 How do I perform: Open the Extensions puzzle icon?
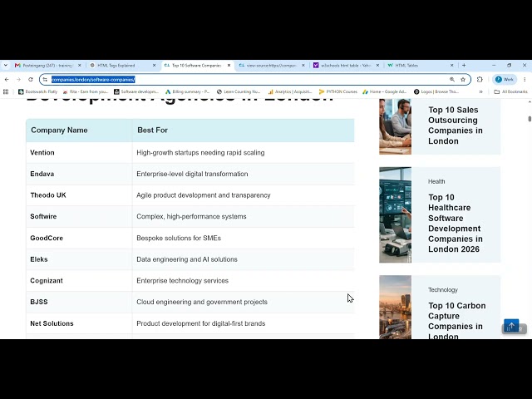pos(480,80)
